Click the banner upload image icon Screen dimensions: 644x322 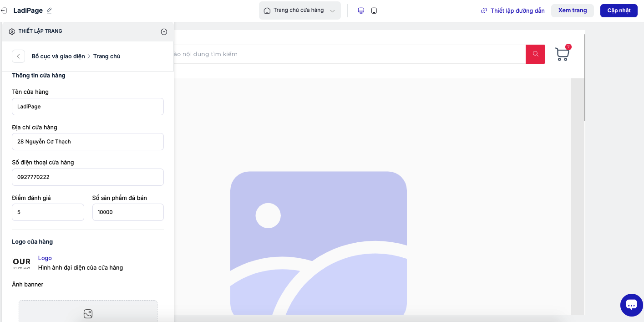click(x=88, y=314)
